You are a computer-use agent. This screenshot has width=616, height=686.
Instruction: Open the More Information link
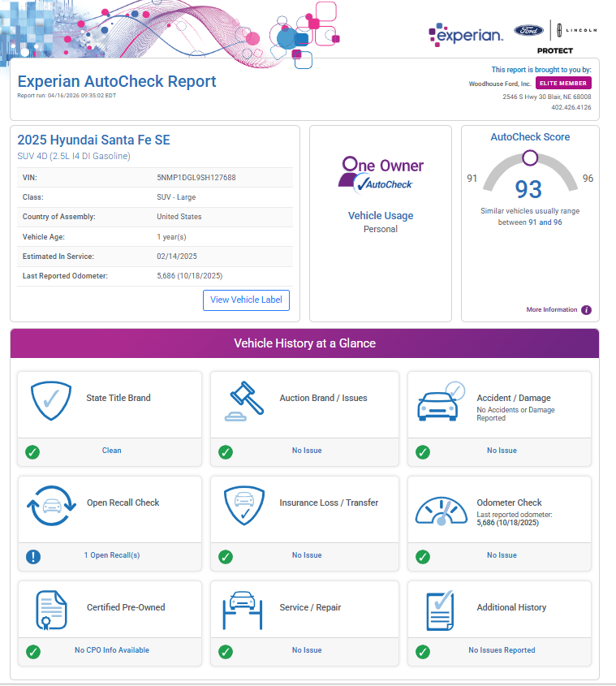(552, 309)
